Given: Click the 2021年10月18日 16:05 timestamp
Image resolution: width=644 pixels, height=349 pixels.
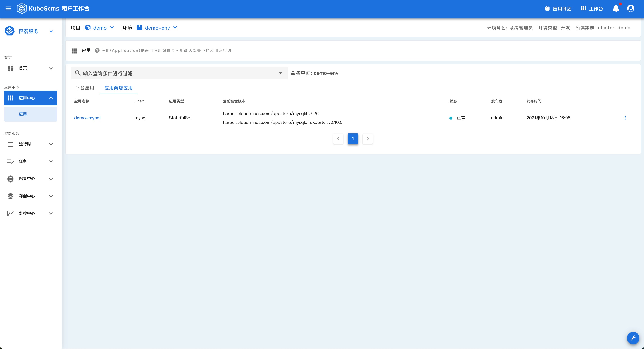Looking at the screenshot, I should click(548, 118).
